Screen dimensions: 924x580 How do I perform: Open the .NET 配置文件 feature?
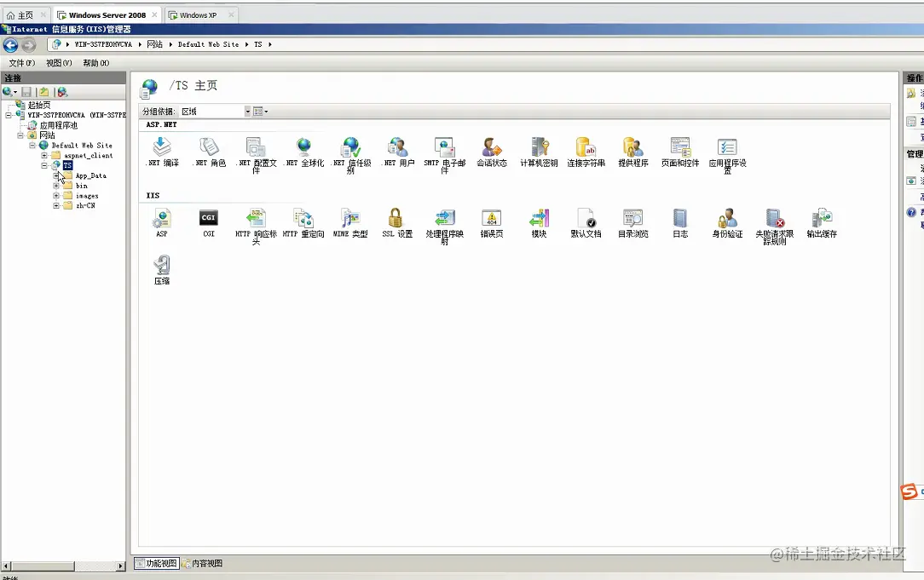click(257, 155)
